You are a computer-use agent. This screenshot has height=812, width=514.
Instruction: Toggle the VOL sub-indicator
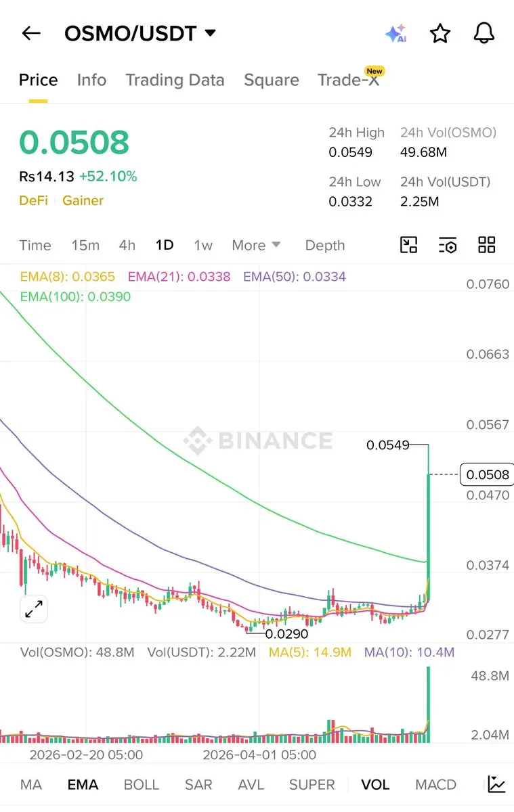point(375,784)
